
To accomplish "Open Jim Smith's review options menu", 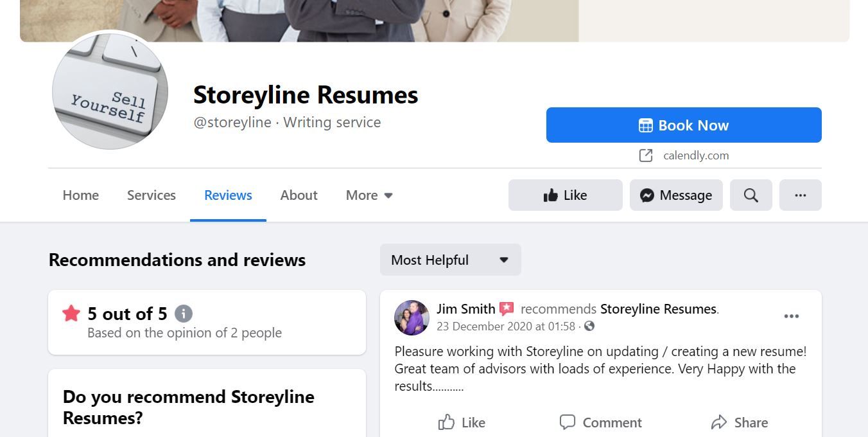I will [791, 316].
